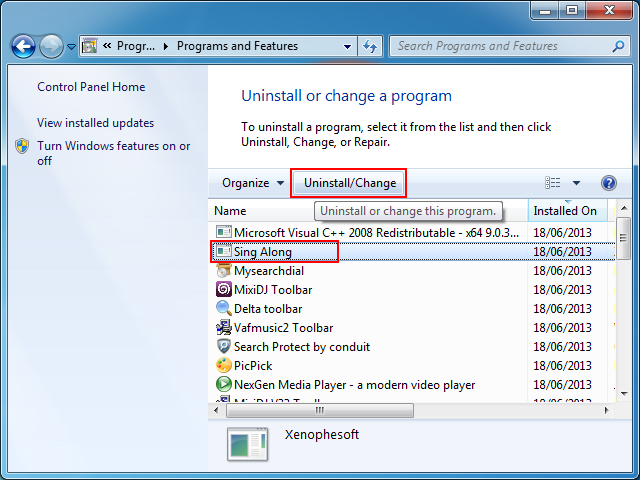Close the Programs and Features window
The image size is (640, 480).
609,10
